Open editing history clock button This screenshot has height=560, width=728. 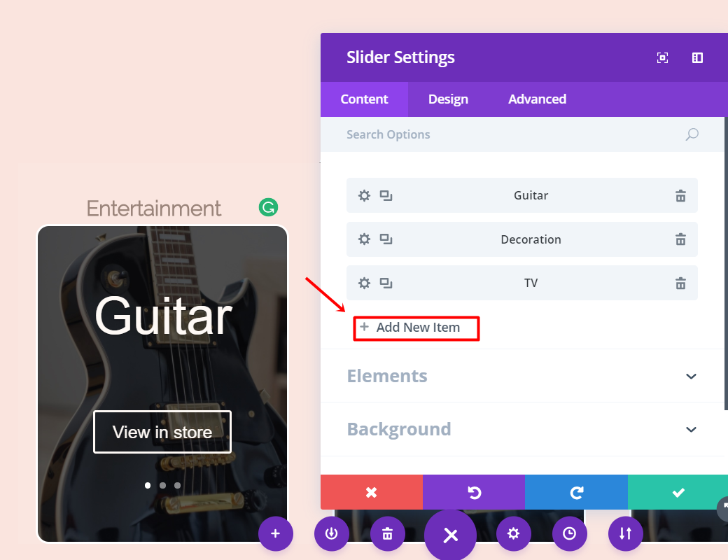tap(570, 533)
